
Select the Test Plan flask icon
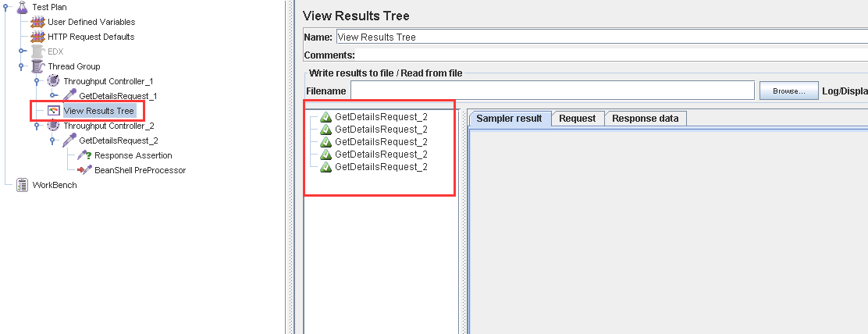pos(22,7)
